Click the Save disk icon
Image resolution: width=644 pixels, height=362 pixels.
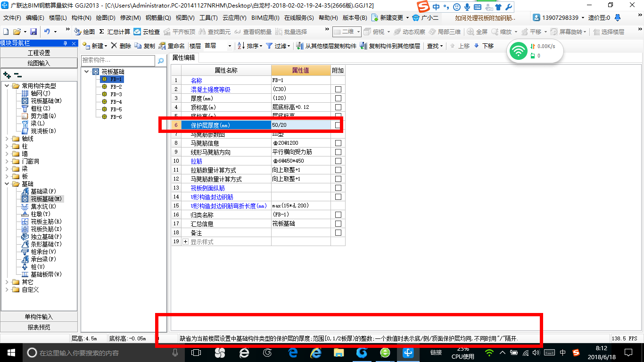pos(33,32)
